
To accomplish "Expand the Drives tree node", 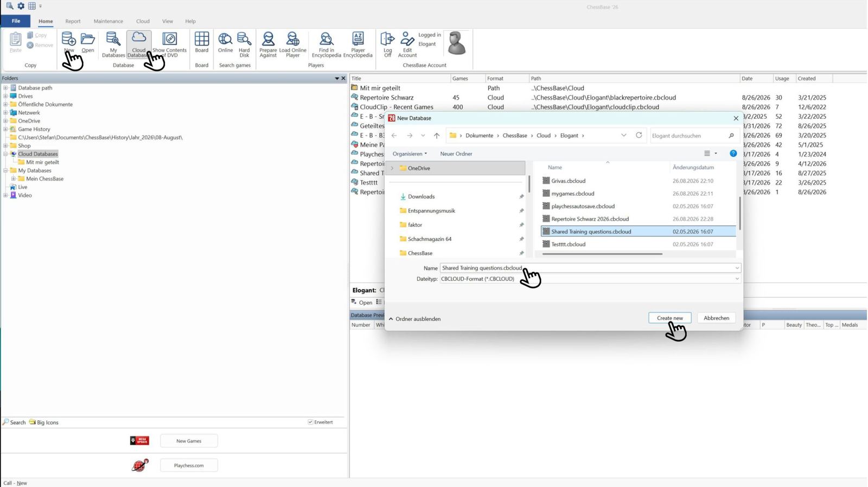I will 5,96.
